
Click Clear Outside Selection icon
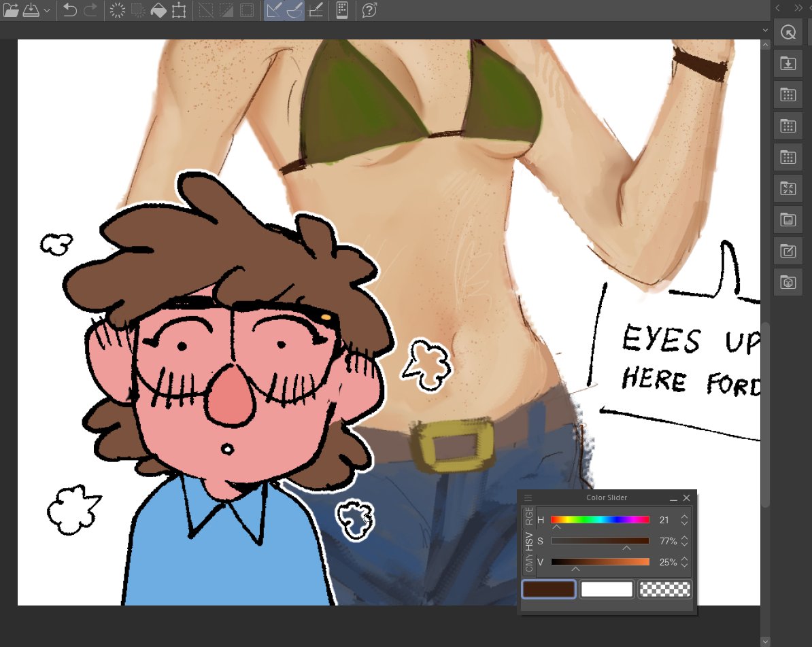point(138,10)
